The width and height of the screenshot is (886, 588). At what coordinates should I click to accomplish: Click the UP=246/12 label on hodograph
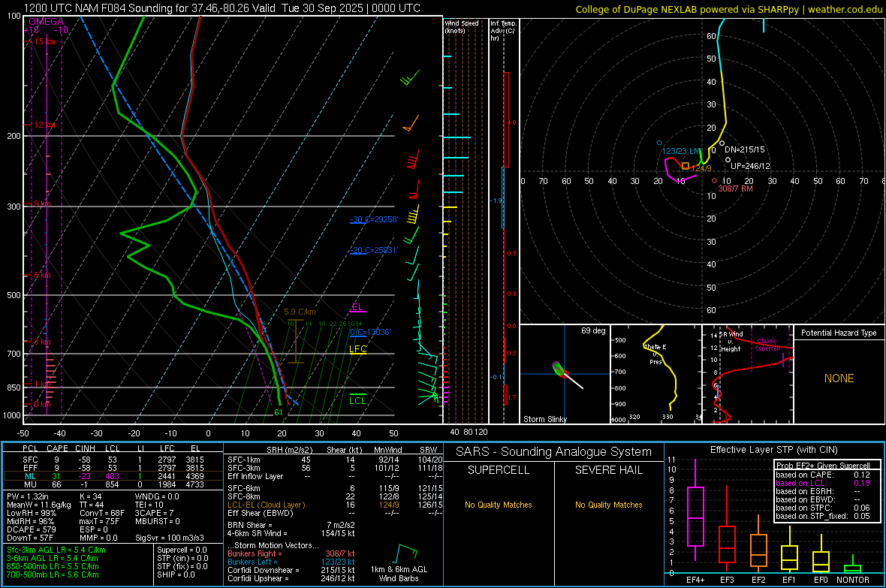pos(750,166)
